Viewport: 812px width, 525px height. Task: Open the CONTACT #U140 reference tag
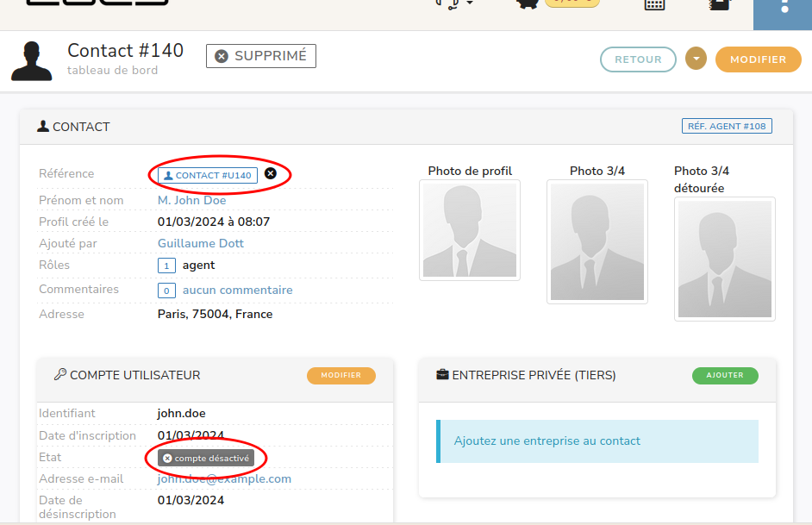pos(208,175)
